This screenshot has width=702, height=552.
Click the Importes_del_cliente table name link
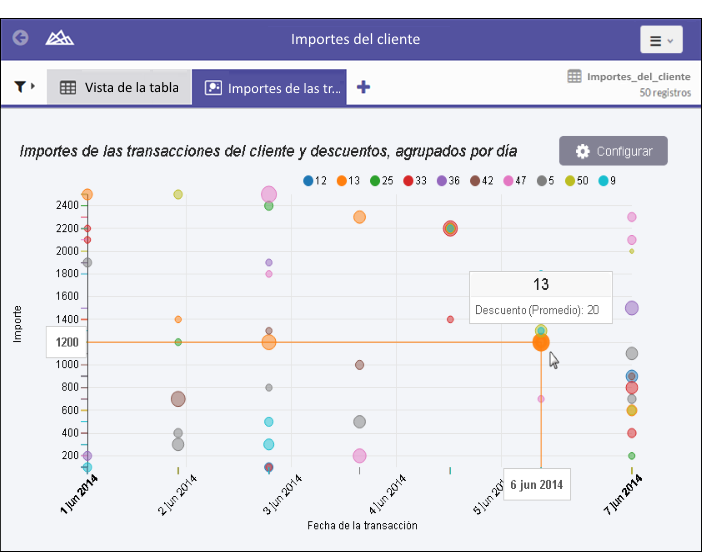click(638, 77)
